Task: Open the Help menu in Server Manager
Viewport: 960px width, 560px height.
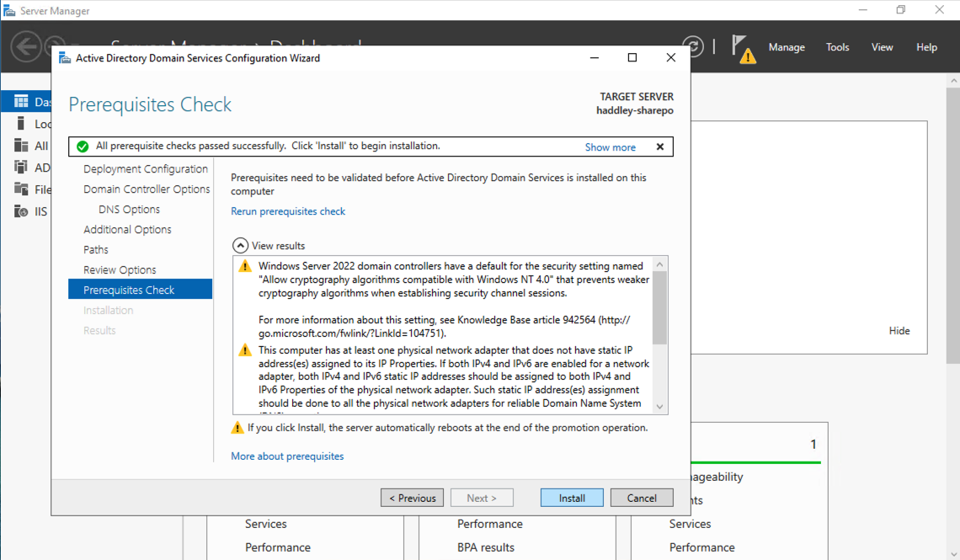Action: click(926, 47)
